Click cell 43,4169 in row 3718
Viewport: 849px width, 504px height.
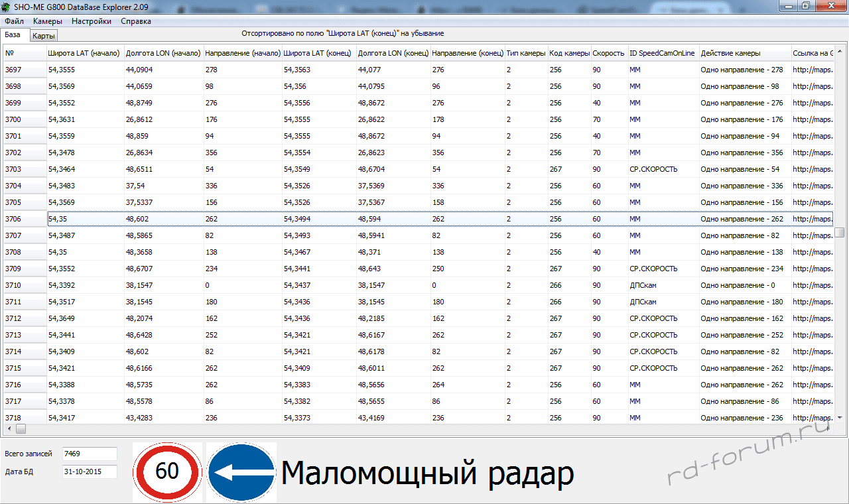393,418
